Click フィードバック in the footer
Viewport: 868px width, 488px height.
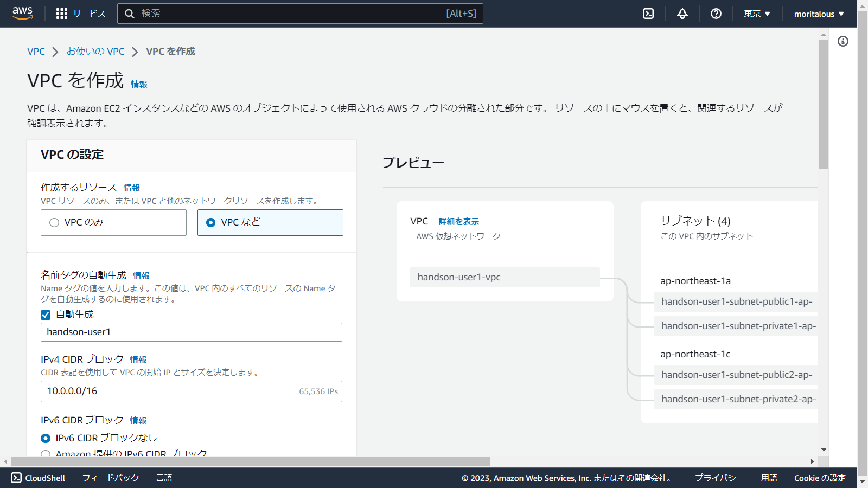[x=110, y=478]
